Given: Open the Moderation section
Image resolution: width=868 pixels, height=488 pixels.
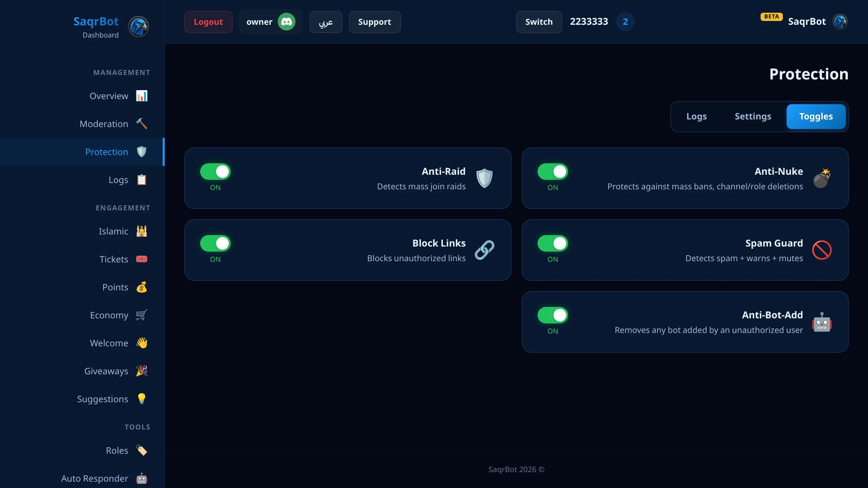Looking at the screenshot, I should 82,124.
